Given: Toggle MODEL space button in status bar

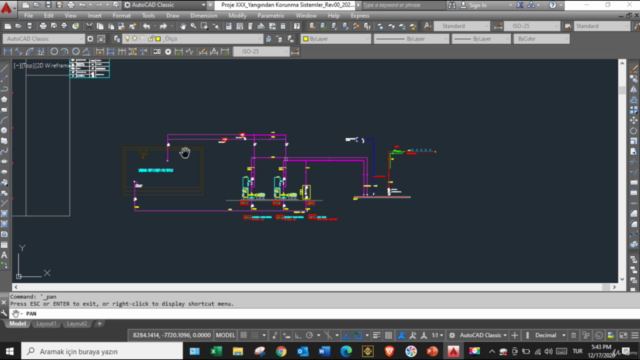Looking at the screenshot, I should click(x=225, y=336).
